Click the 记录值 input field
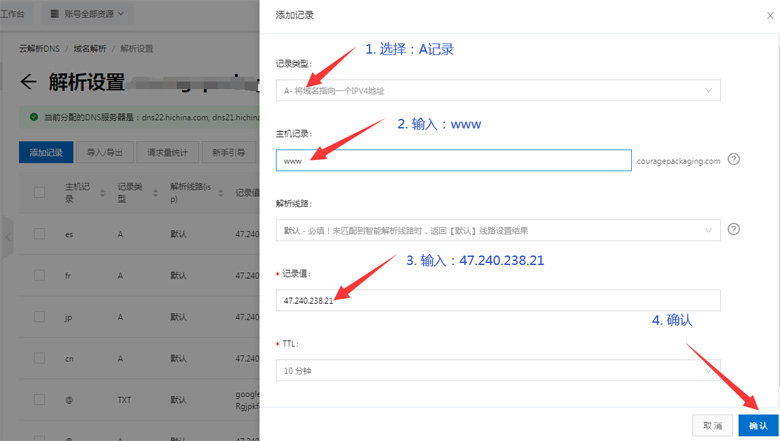The width and height of the screenshot is (780, 441). (498, 301)
